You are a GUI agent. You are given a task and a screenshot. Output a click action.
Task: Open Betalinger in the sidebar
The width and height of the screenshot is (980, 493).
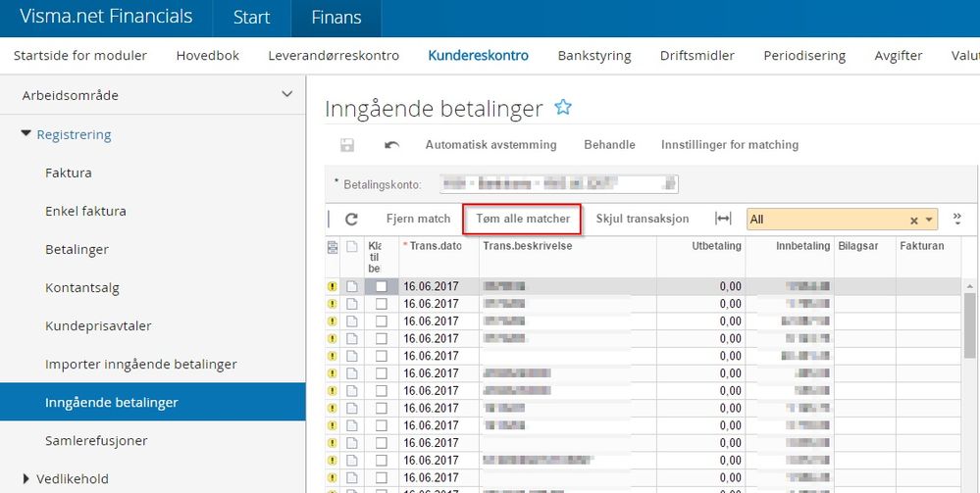pos(77,249)
